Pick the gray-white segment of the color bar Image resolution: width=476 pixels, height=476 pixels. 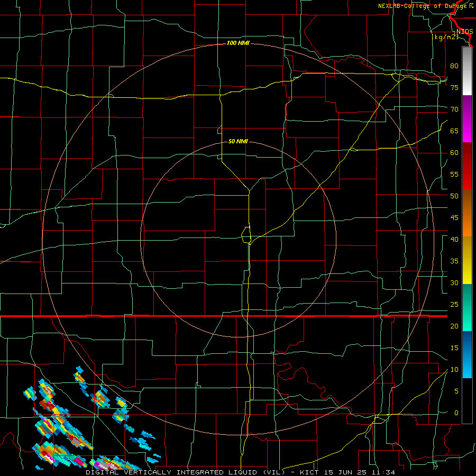tap(467, 71)
